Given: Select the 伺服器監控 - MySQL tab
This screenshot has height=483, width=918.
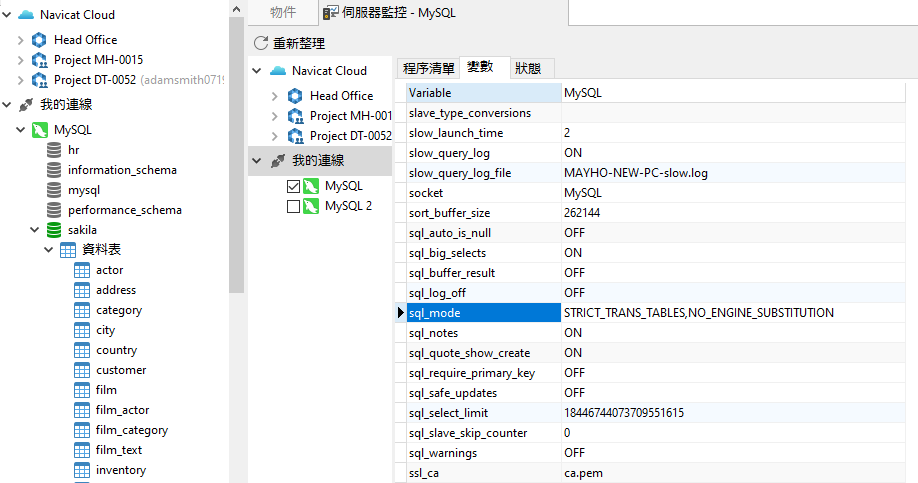Looking at the screenshot, I should click(443, 12).
